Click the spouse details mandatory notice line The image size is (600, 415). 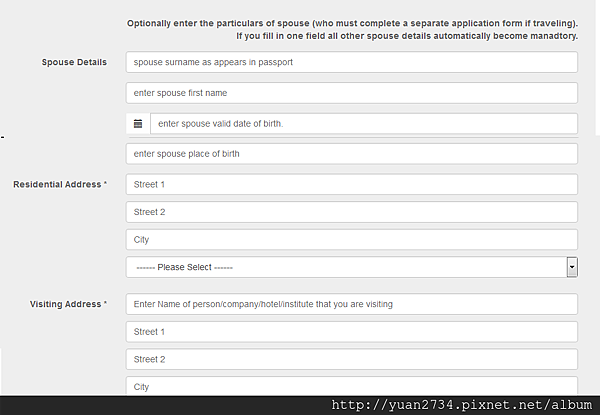[407, 36]
